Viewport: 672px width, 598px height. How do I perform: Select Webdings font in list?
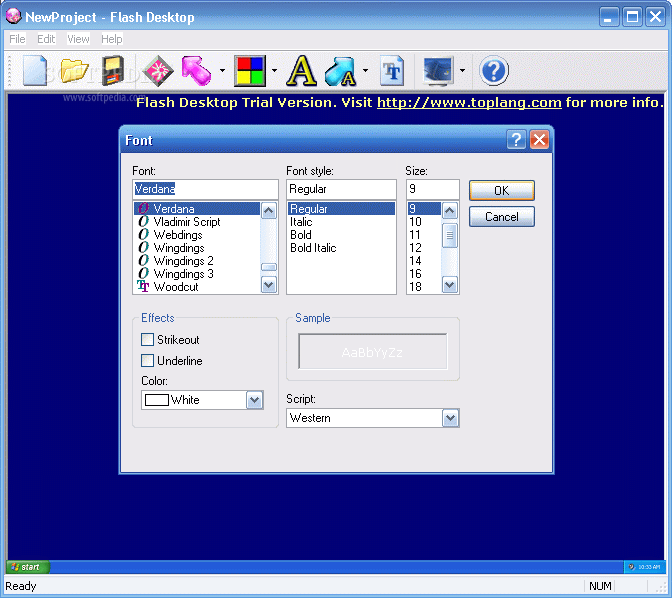(x=197, y=235)
